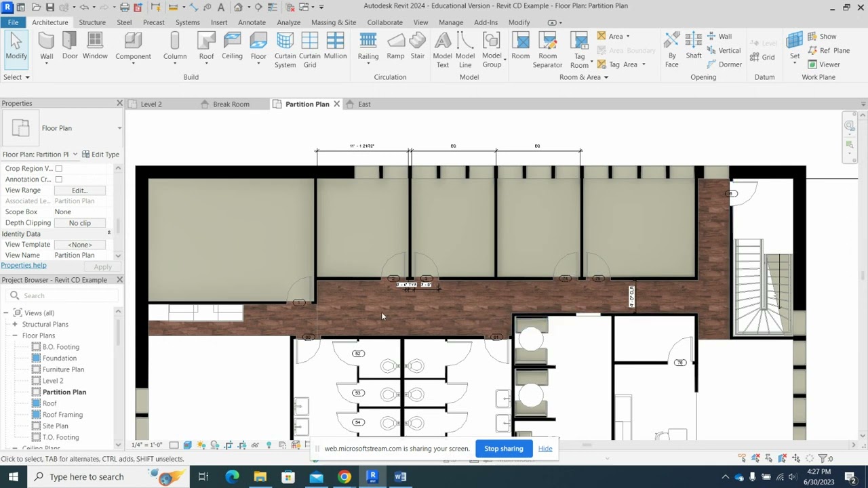Activate the Shaft opening tool
Viewport: 868px width, 488px height.
[x=694, y=47]
